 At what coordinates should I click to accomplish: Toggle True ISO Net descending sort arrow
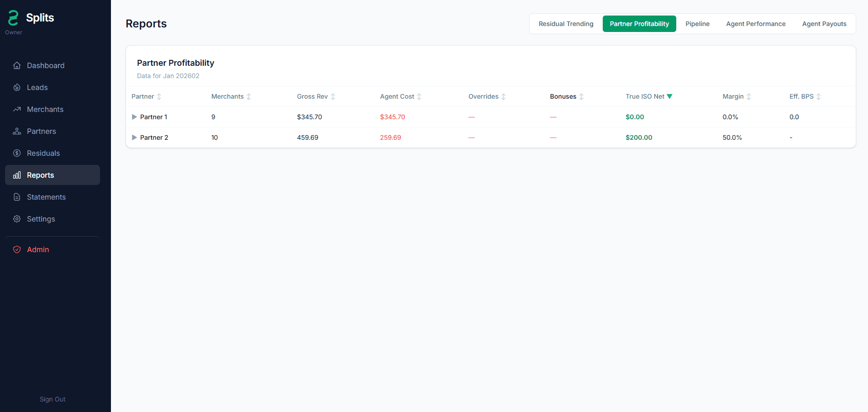(670, 96)
